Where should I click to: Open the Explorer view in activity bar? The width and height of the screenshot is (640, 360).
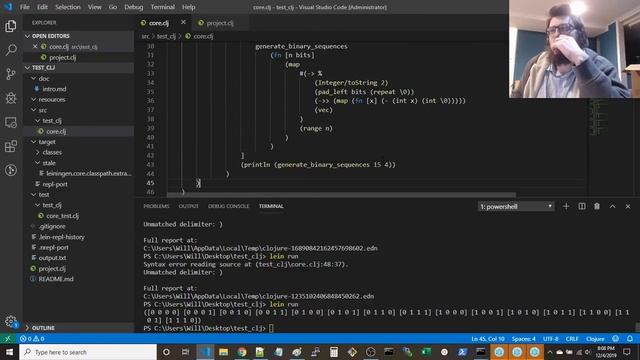pos(11,26)
